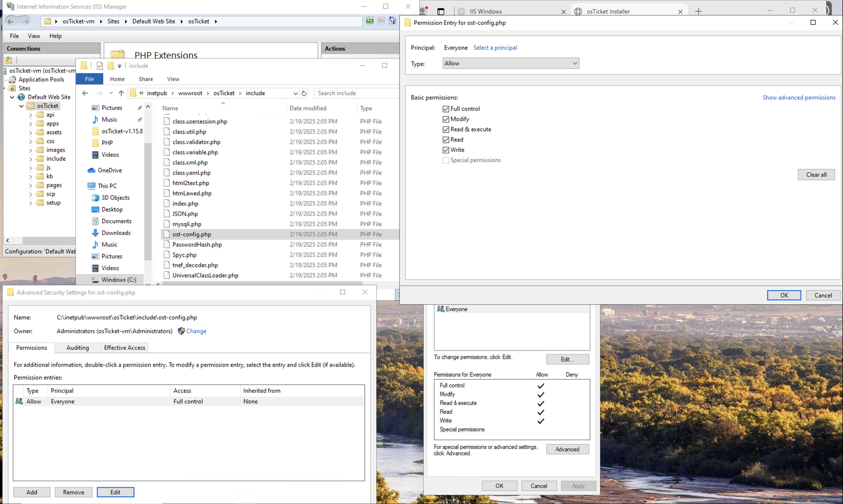Switch to the Auditing tab
Screen dimensions: 843x504
point(78,347)
